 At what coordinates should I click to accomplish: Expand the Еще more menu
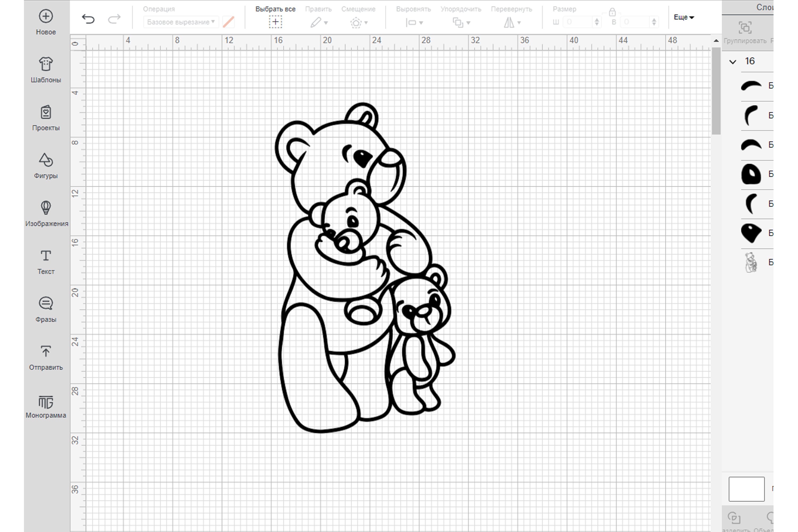(x=683, y=17)
